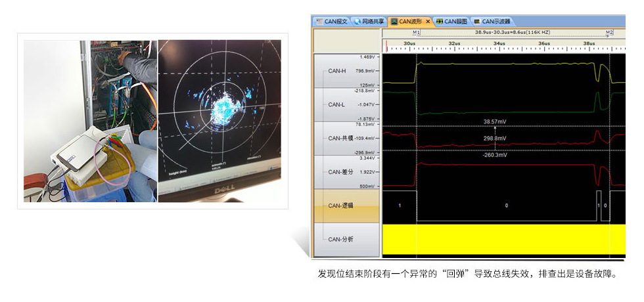Click the red cursor on time ruler
The width and height of the screenshot is (644, 302).
[387, 46]
